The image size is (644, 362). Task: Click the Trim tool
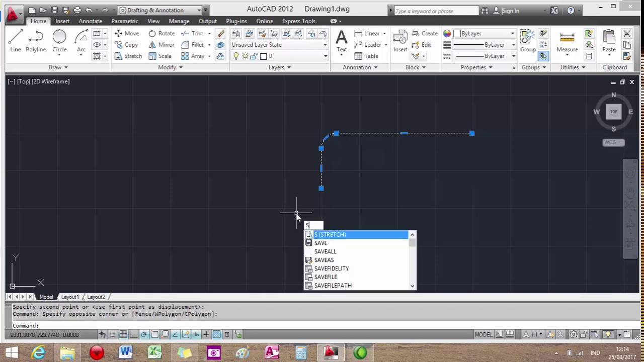point(193,33)
